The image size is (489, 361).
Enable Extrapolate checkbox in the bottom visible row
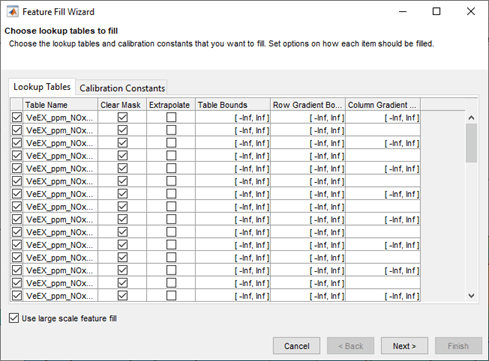pos(171,296)
